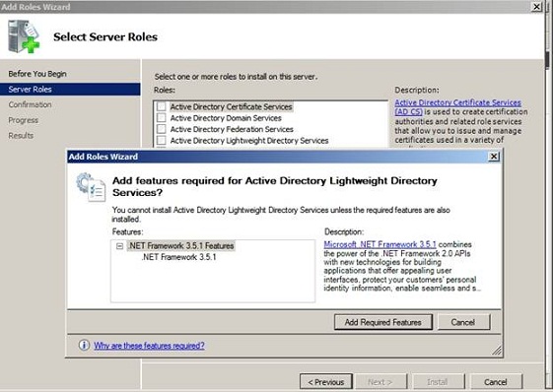Viewport: 553px width, 392px height.
Task: Check Active Directory Federation Services checkbox
Action: [x=162, y=129]
